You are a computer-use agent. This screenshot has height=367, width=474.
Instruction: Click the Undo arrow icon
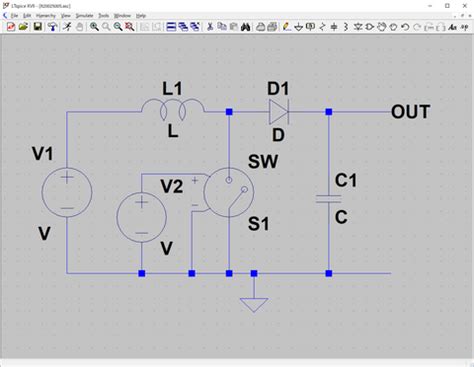click(405, 27)
